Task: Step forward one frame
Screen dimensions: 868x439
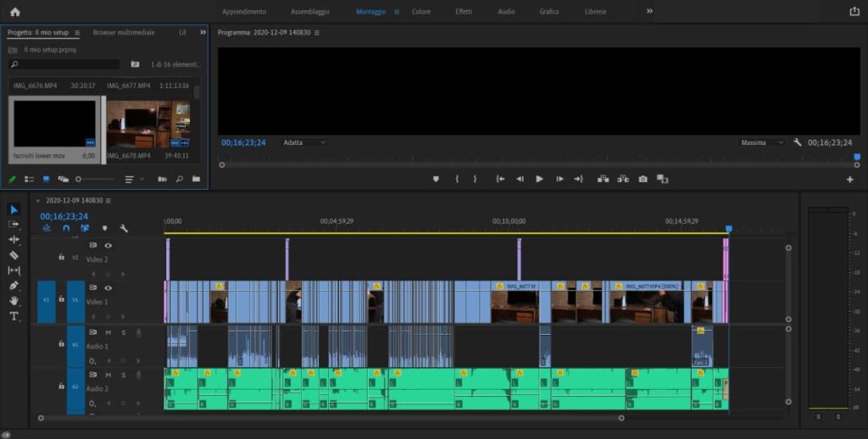Action: tap(559, 179)
